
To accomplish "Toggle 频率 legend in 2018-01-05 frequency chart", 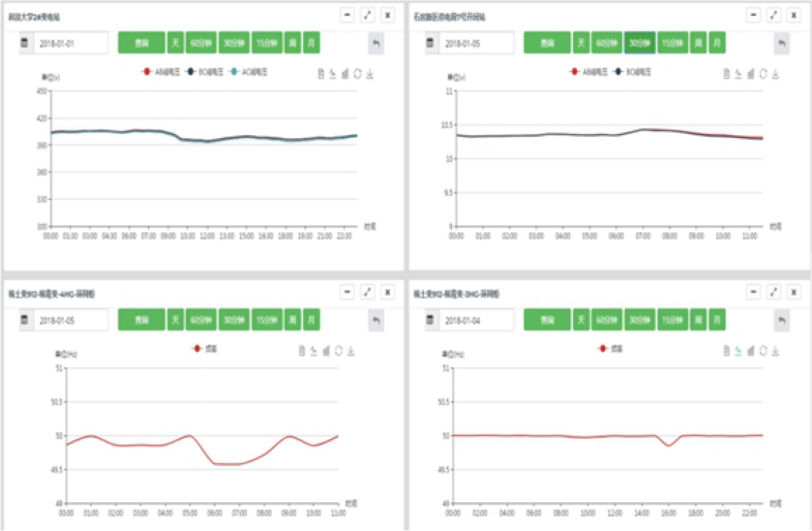I will pyautogui.click(x=205, y=349).
